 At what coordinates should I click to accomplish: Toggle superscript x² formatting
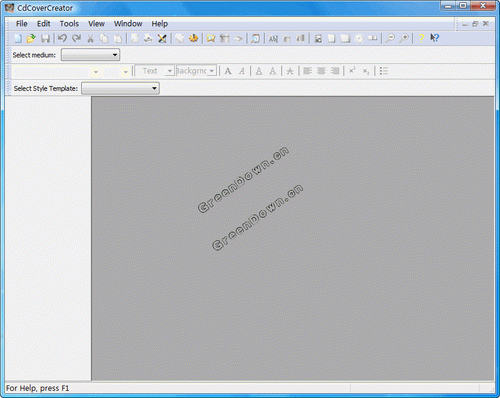pos(352,71)
